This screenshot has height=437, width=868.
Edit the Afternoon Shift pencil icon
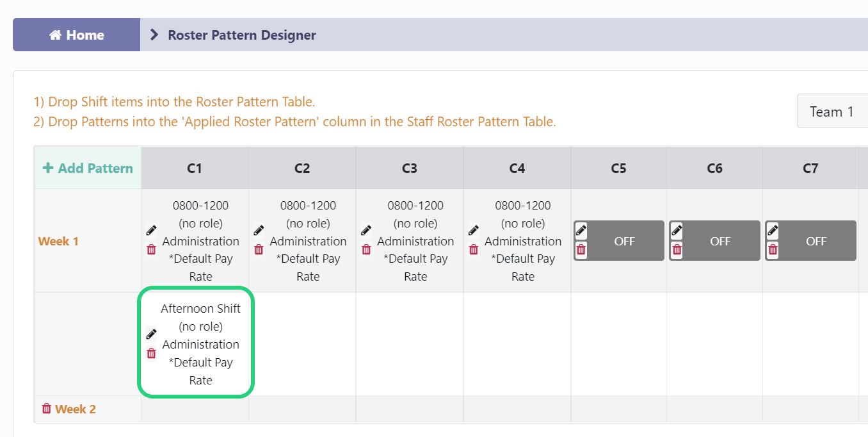point(151,334)
